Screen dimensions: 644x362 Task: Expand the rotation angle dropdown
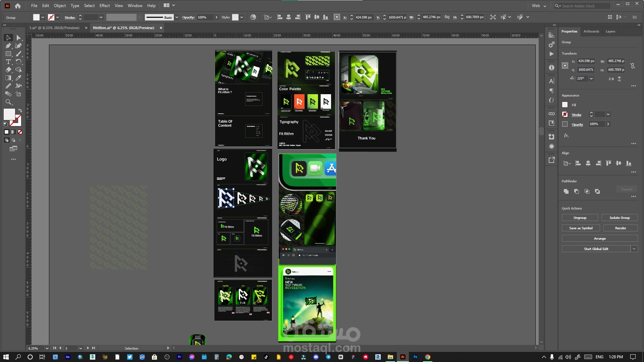(591, 78)
